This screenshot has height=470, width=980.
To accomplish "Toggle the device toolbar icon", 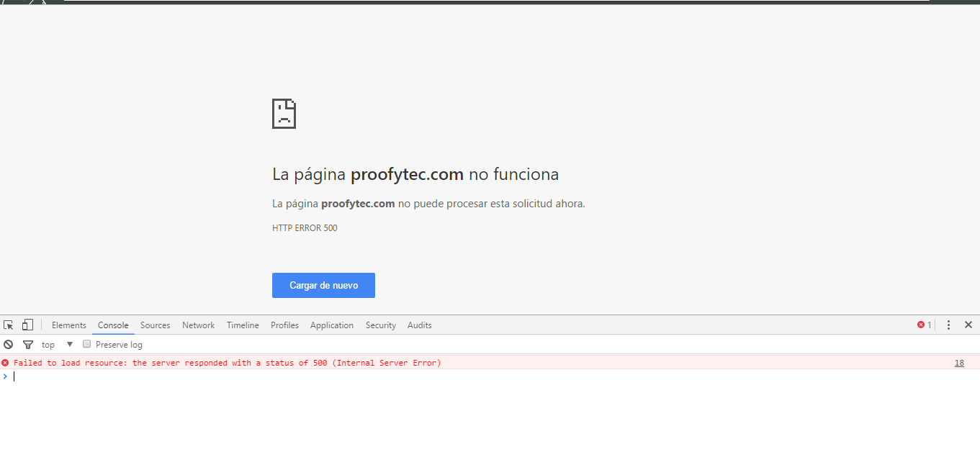I will click(27, 325).
